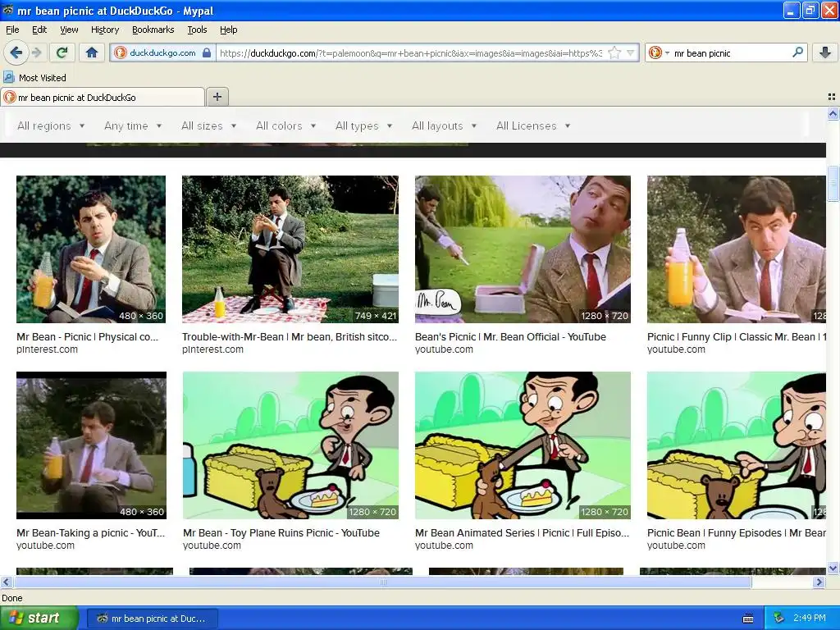This screenshot has width=840, height=630.
Task: Expand the All colors filter
Action: point(285,126)
